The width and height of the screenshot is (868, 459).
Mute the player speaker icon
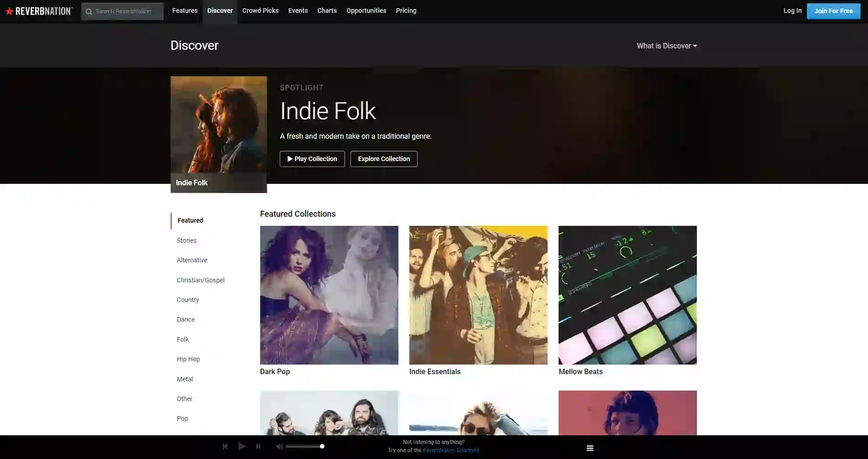[279, 446]
